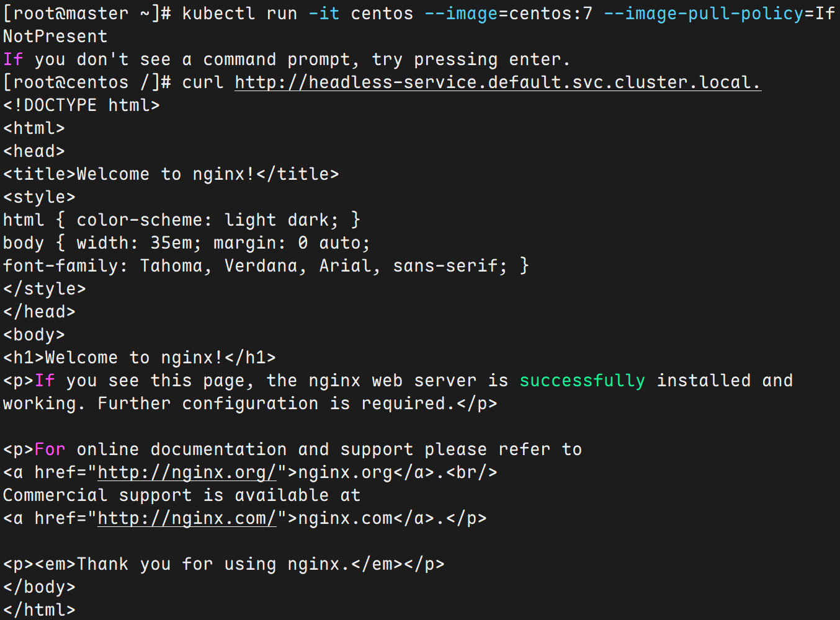Follow the http://nginx.com/ link
Screen dimensions: 840x620
(x=187, y=518)
